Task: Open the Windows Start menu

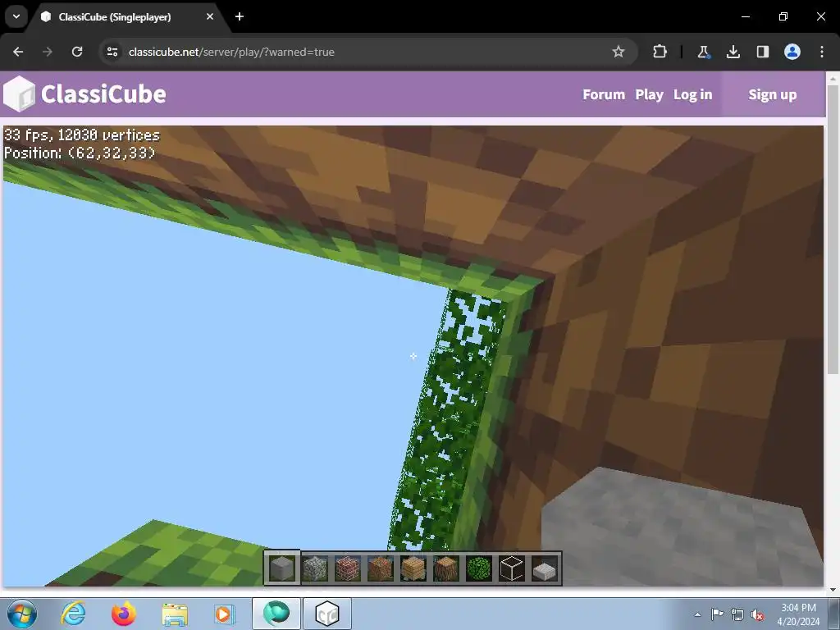Action: click(22, 614)
